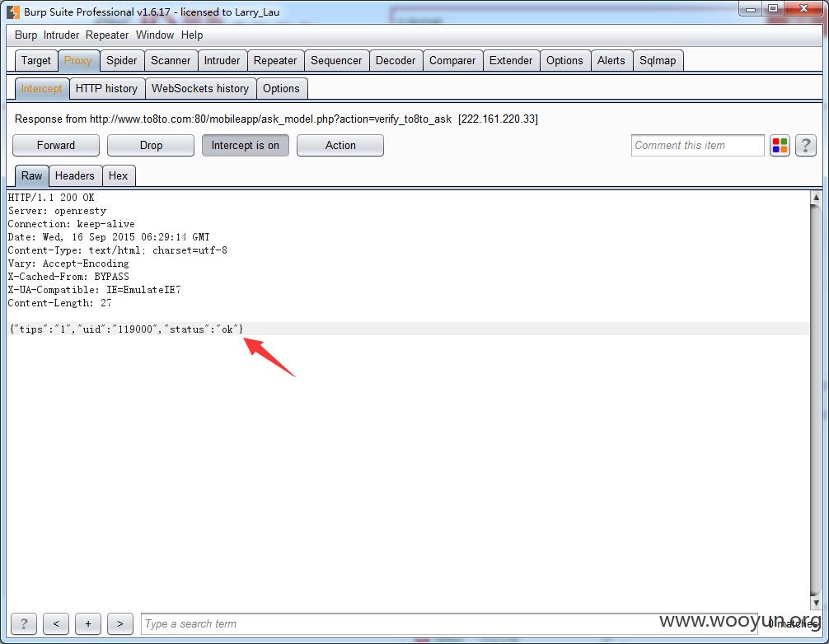The image size is (829, 644).
Task: Open the WebSockets history sub-tab
Action: [200, 89]
